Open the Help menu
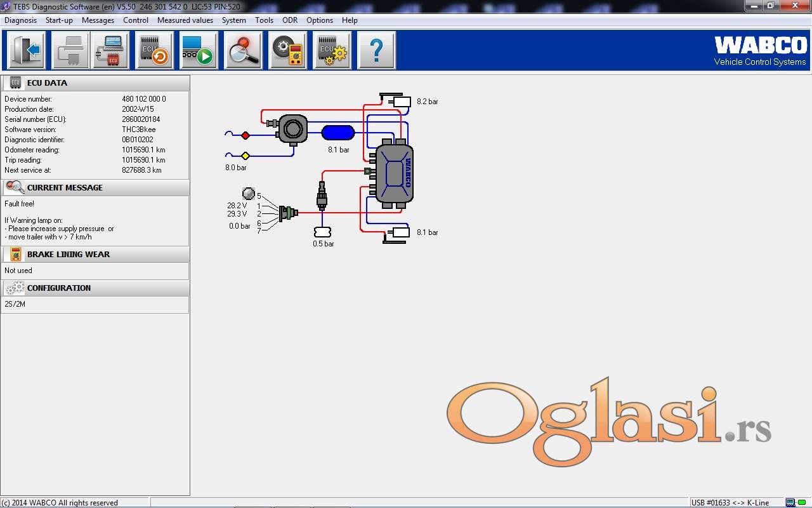812x508 pixels. pos(350,20)
